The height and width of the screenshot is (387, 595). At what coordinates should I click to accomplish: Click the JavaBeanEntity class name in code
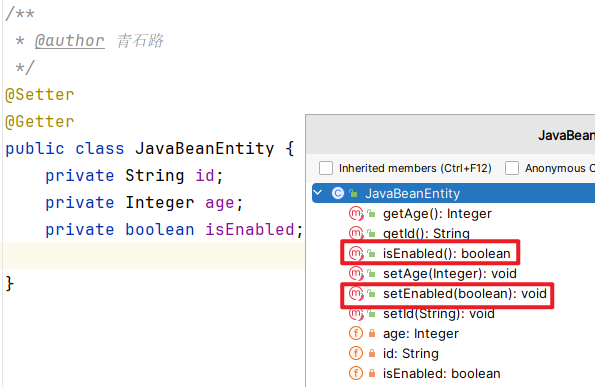(205, 149)
